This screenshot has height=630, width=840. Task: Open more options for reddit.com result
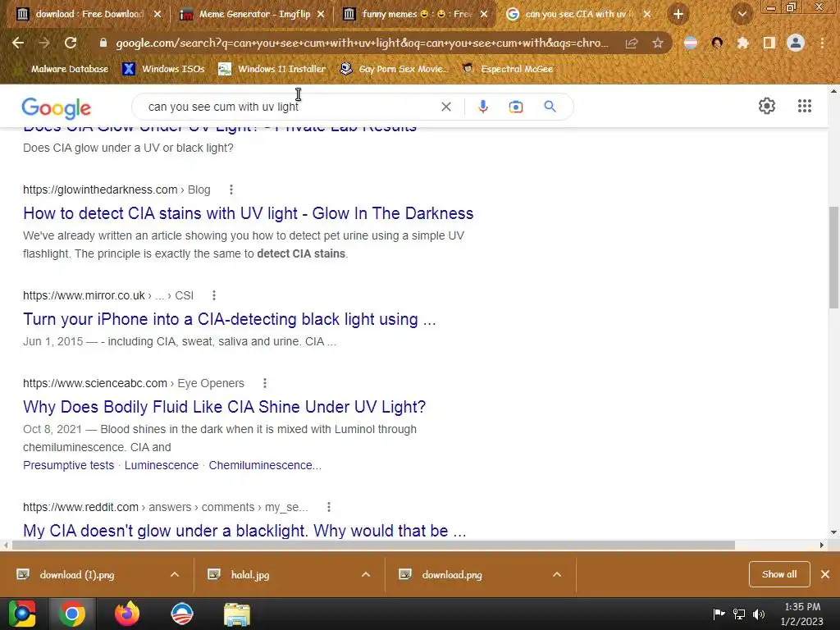coord(328,507)
